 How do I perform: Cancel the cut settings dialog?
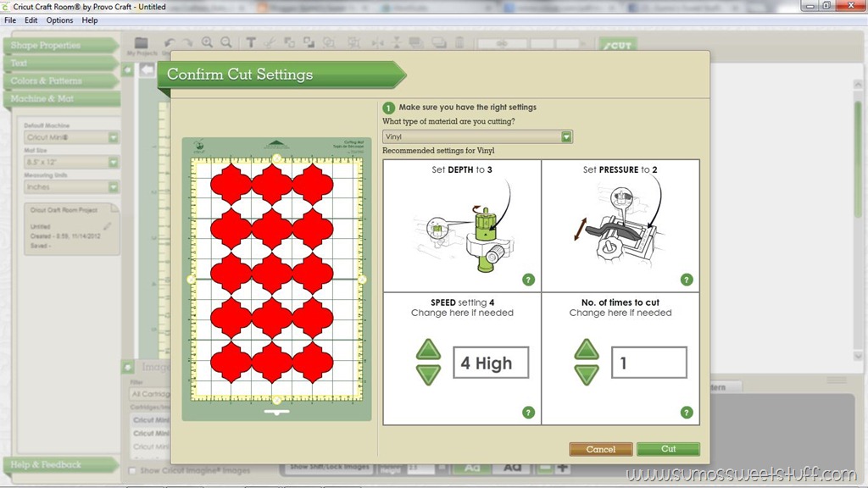601,449
